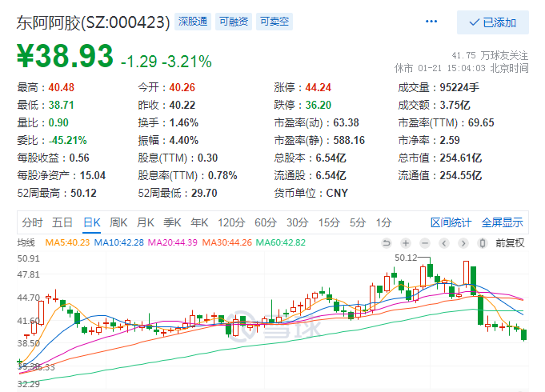Click the 深股通 tag
Screen dimensions: 545x392
coord(193,22)
